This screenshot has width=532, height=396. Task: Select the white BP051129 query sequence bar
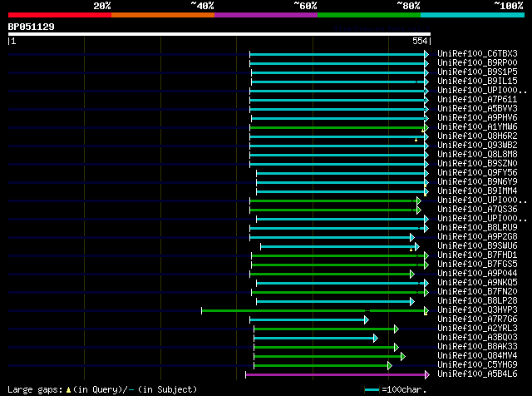(219, 34)
